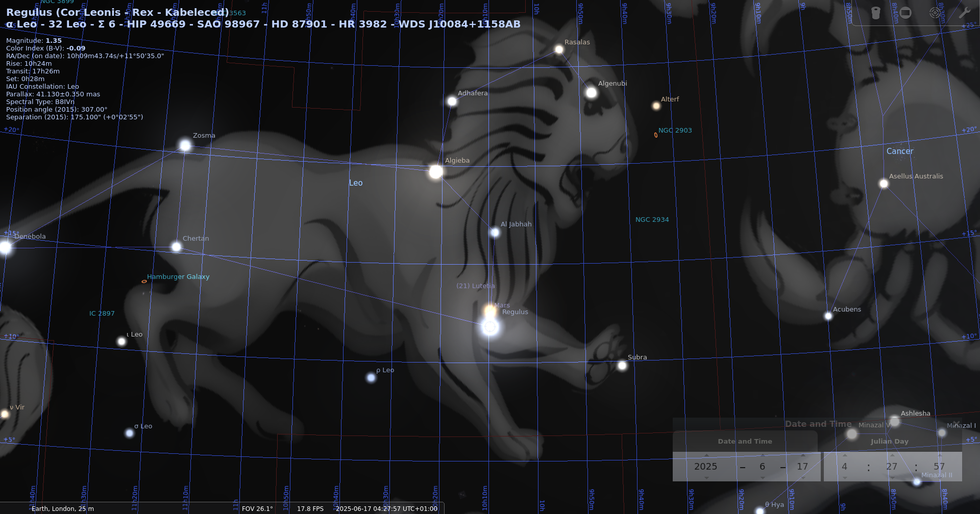Select the star Zosma
This screenshot has width=980, height=514.
pos(185,146)
